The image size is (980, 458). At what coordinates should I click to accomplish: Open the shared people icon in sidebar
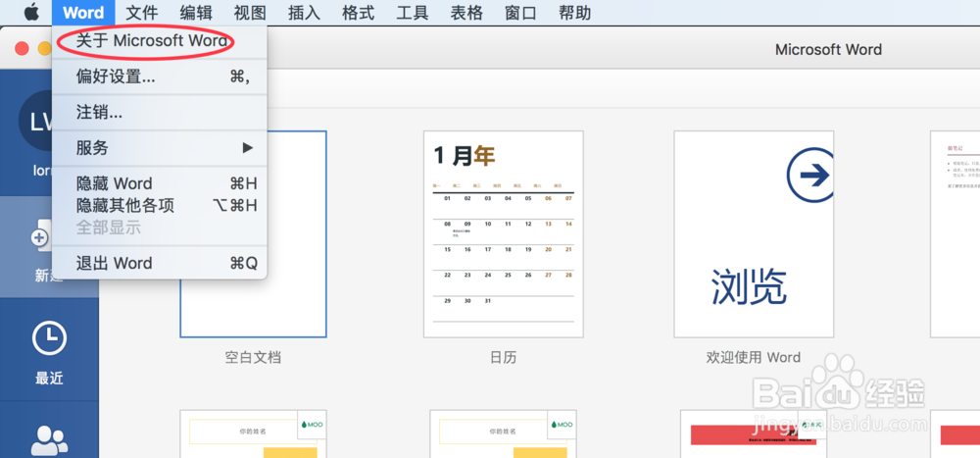49,440
